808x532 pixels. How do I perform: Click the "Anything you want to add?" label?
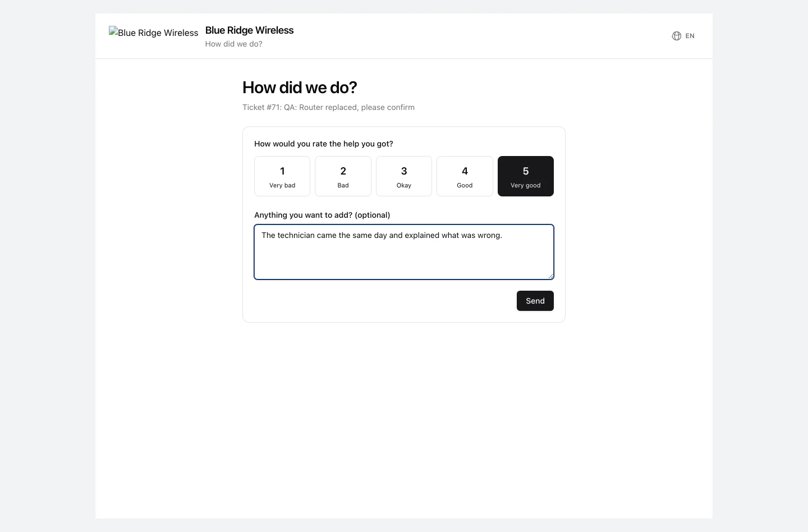tap(322, 215)
